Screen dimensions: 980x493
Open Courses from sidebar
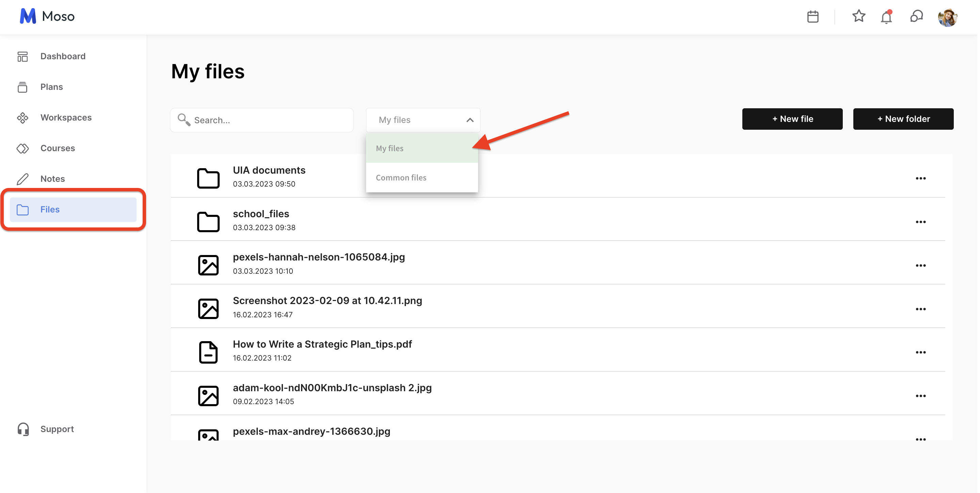tap(58, 148)
